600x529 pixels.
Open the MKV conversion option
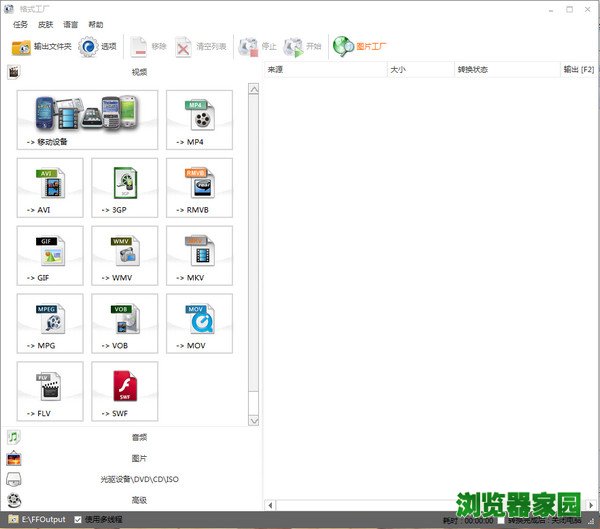(199, 255)
